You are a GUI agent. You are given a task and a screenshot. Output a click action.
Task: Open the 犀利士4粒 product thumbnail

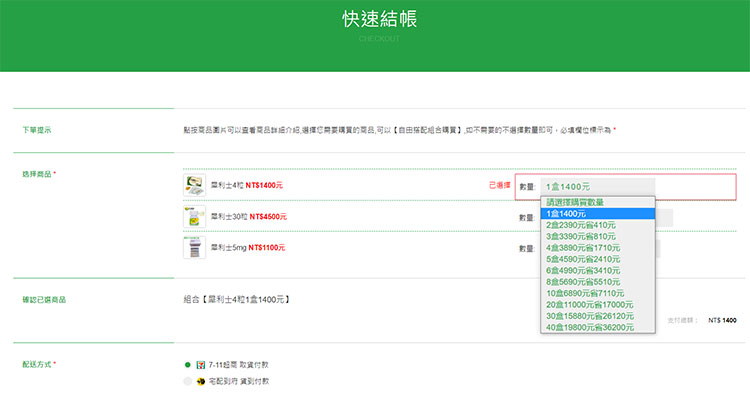pyautogui.click(x=194, y=185)
